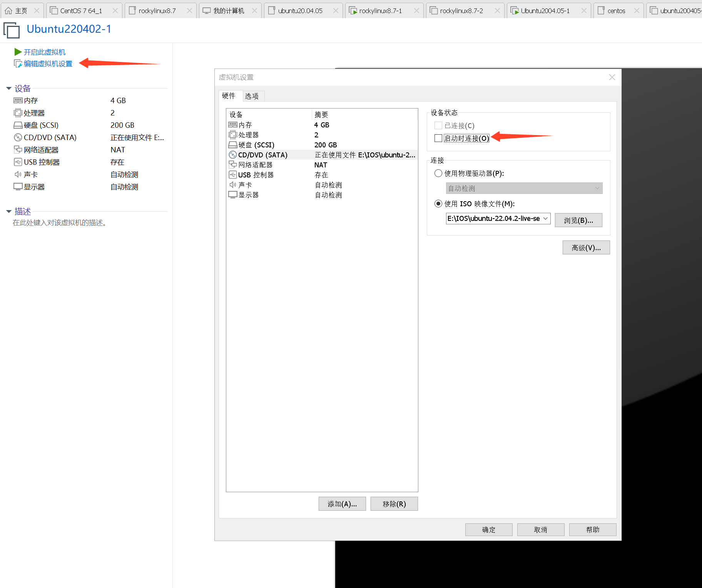Collapse the 设备 section in the left panel

[9, 89]
